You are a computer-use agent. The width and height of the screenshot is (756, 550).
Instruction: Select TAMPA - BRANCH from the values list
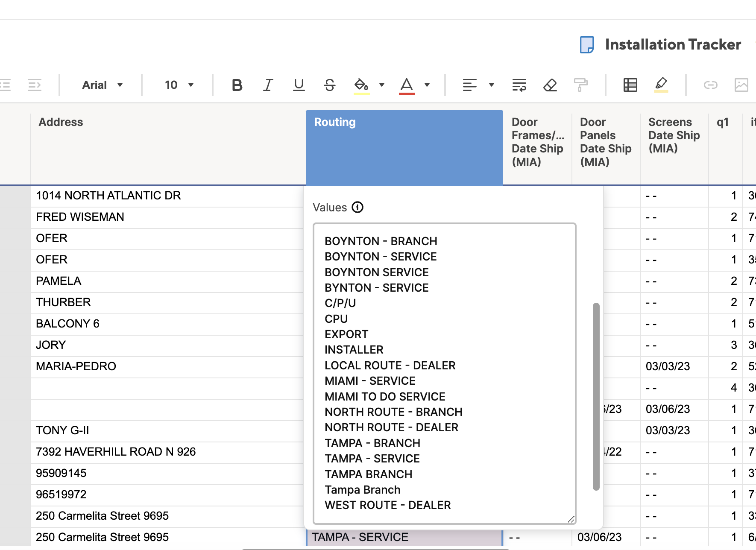(372, 443)
